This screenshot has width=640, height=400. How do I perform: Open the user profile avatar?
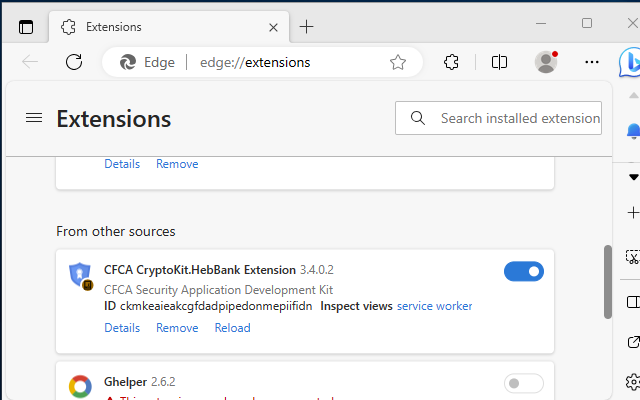click(546, 62)
